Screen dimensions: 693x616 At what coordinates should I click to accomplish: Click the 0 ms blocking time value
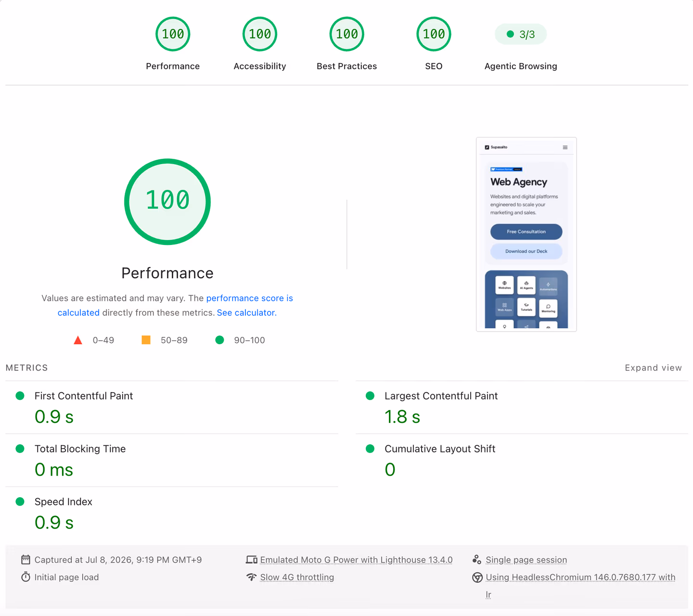54,470
